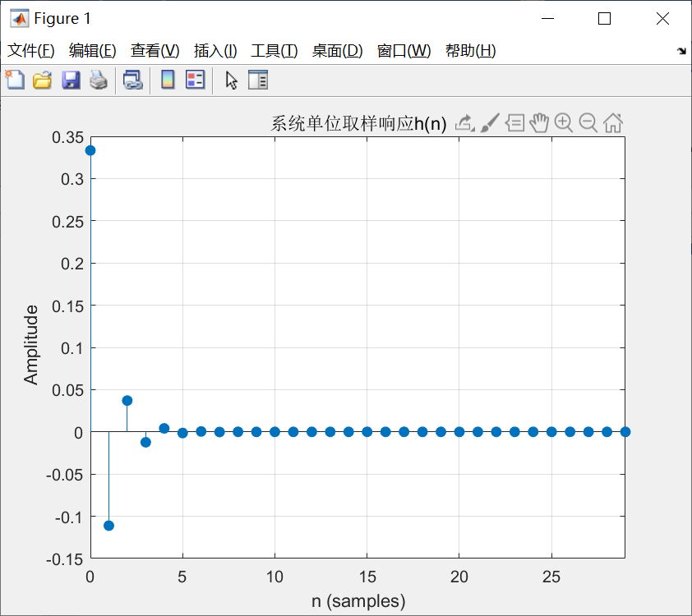This screenshot has height=616, width=692.
Task: Expand the menu bar overflow chevron
Action: [681, 50]
